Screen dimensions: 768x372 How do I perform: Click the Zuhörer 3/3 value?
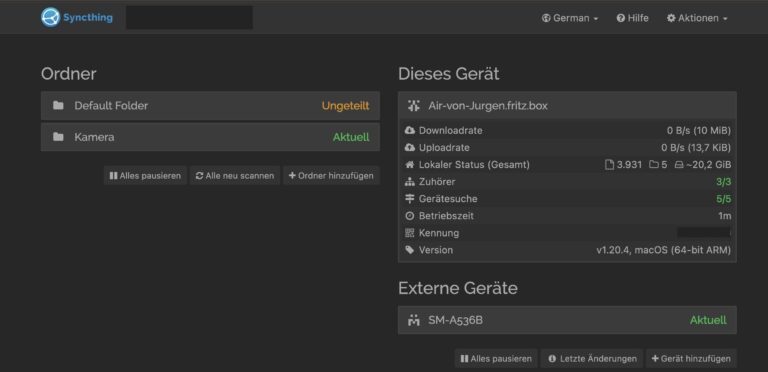point(723,182)
